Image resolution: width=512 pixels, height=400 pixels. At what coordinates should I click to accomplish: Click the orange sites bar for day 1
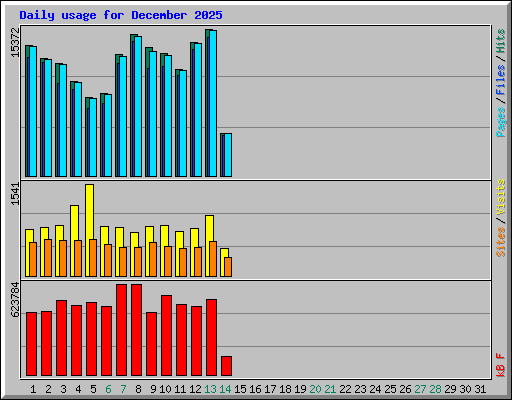click(33, 259)
